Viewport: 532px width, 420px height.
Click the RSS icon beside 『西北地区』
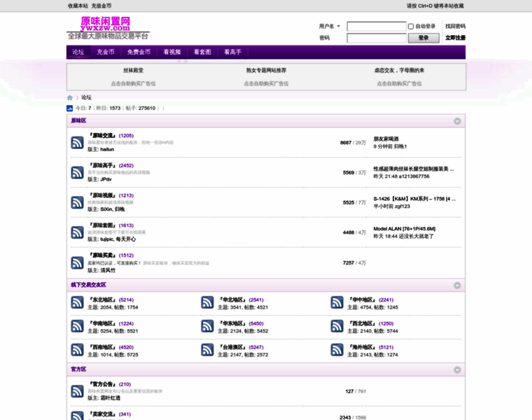337,326
